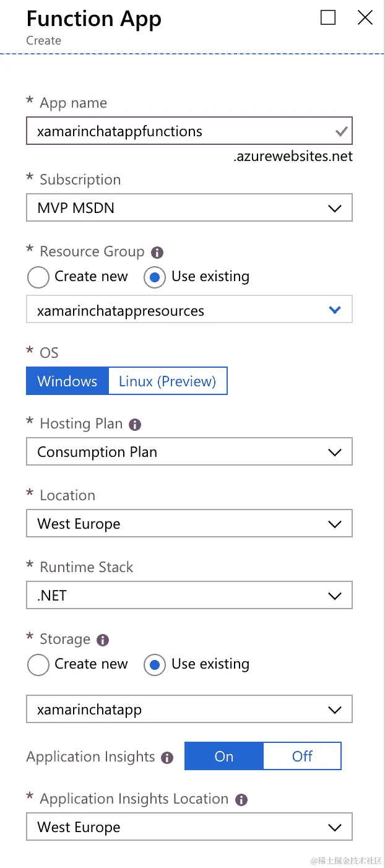Click the Hosting Plan info icon
This screenshot has height=868, width=385.
(135, 425)
